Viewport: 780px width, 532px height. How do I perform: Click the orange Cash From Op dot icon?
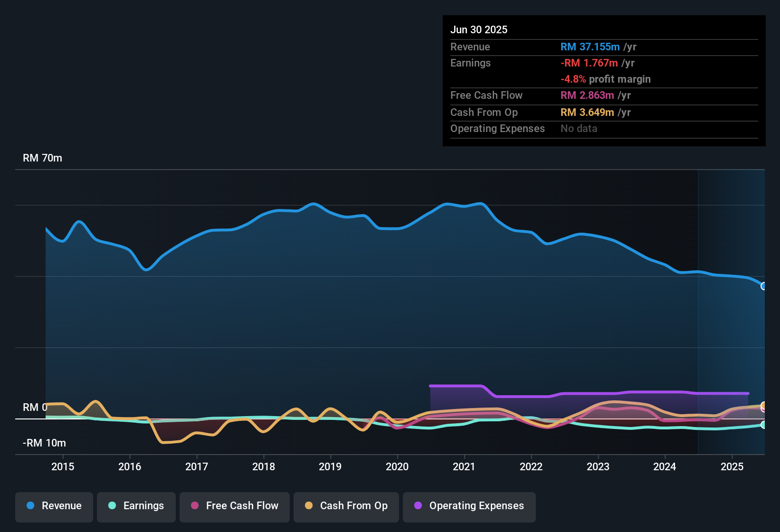click(308, 506)
